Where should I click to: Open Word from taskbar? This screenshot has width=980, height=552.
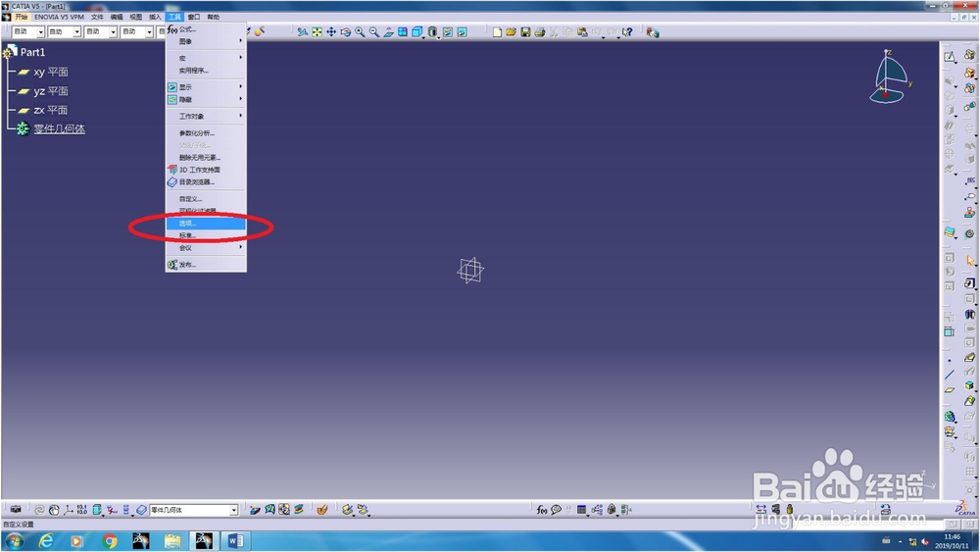click(235, 541)
